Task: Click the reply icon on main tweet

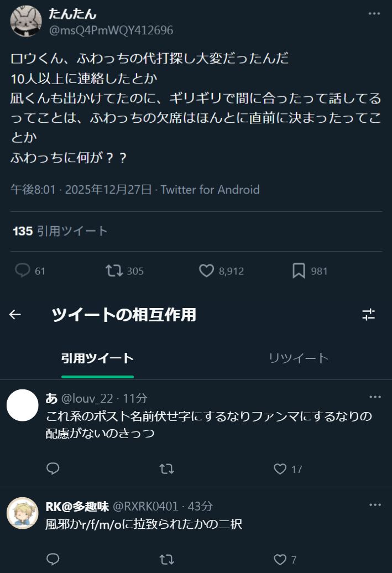Action: tap(23, 271)
